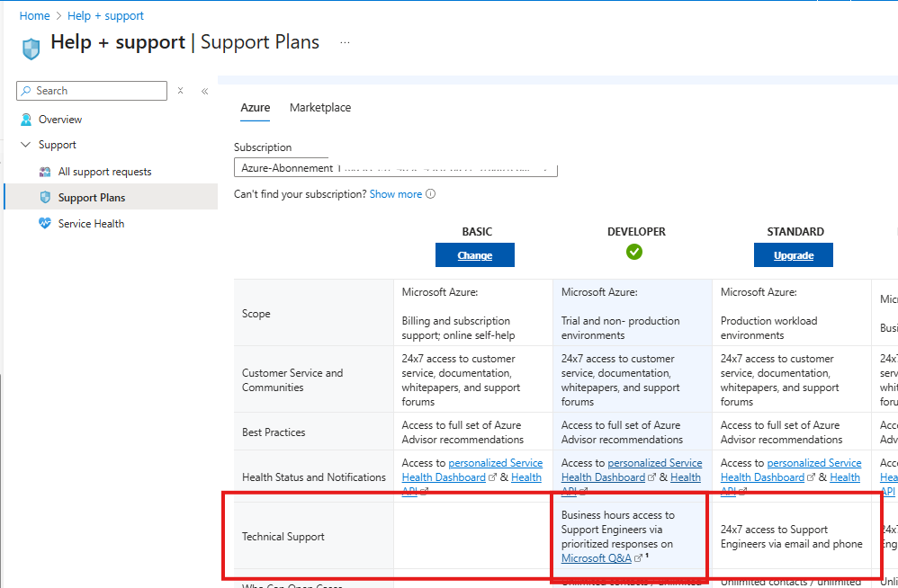
Task: Open Service Health in the sidebar
Action: (91, 224)
